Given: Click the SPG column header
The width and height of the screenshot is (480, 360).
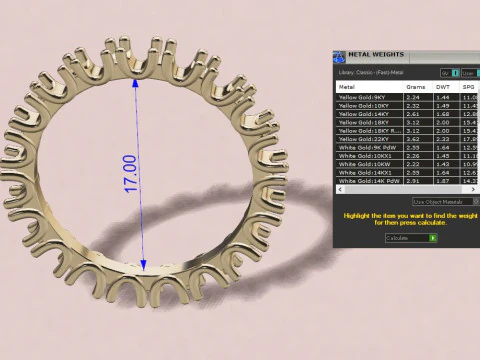Looking at the screenshot, I should click(x=470, y=87).
